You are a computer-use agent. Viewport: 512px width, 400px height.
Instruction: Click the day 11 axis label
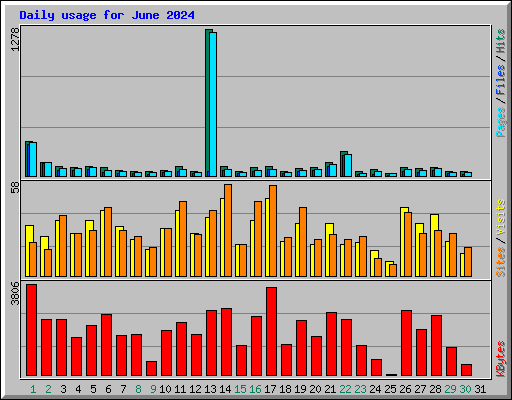180,389
